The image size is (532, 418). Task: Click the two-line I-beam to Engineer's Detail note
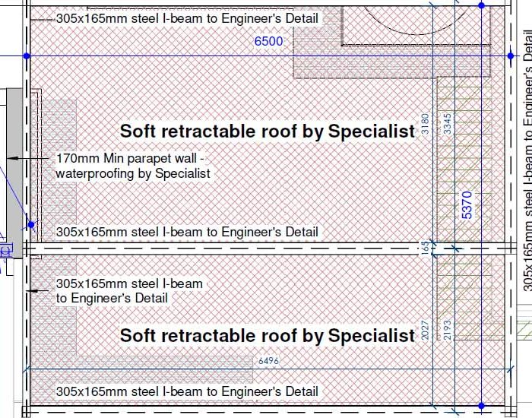point(129,291)
